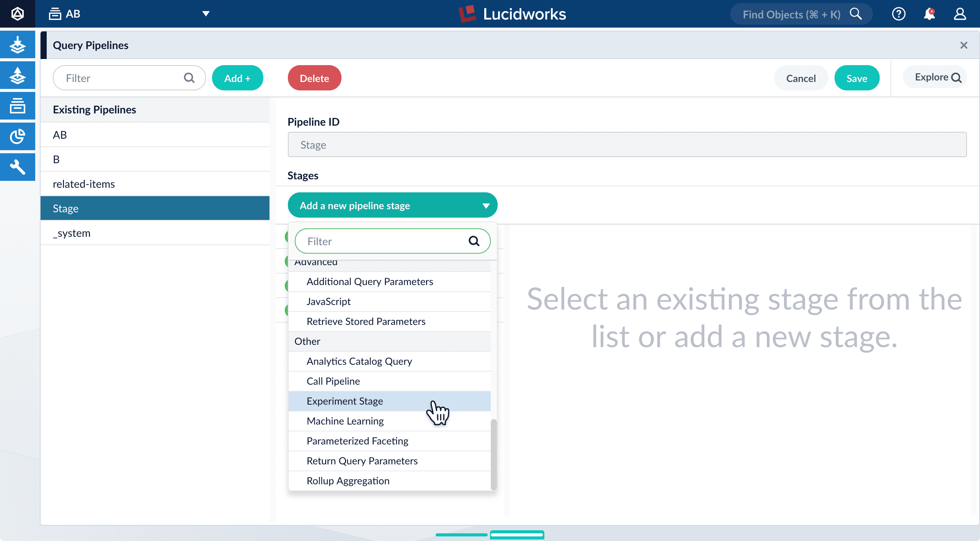
Task: Select Experiment Stage from dropdown list
Action: tap(345, 400)
